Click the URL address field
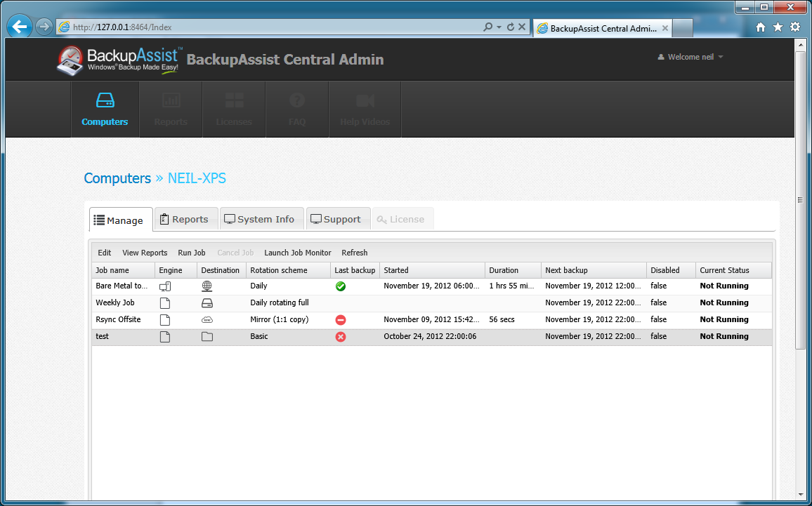This screenshot has height=506, width=812. [x=269, y=27]
